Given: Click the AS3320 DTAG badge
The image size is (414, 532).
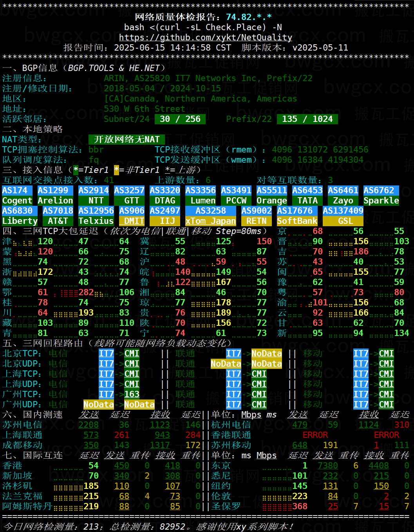Looking at the screenshot, I should tap(165, 196).
